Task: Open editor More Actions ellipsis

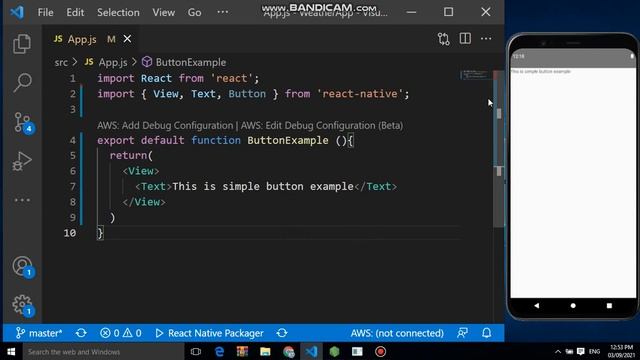Action: pyautogui.click(x=486, y=38)
